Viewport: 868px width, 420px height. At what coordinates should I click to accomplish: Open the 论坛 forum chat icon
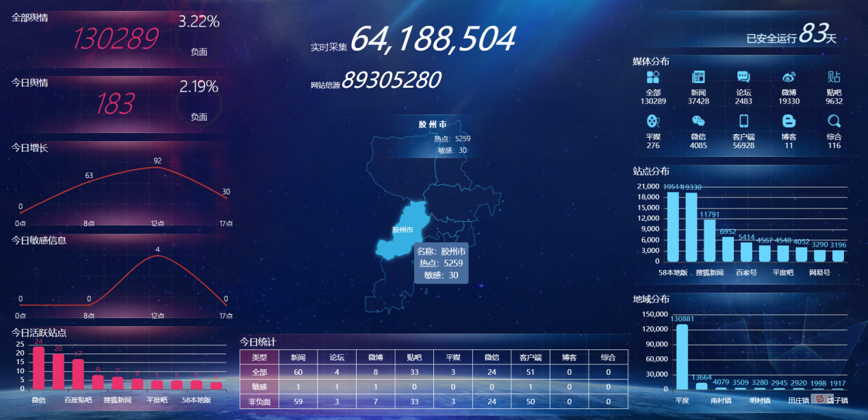click(743, 77)
